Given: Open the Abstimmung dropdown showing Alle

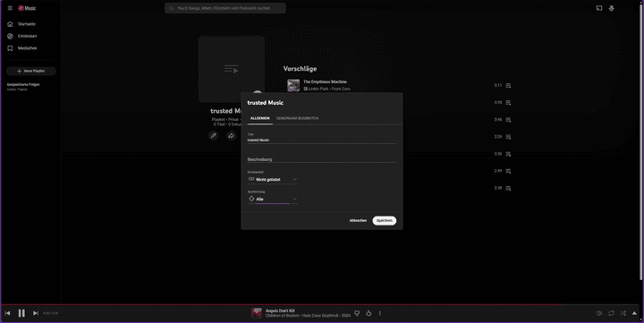Looking at the screenshot, I should pos(272,200).
